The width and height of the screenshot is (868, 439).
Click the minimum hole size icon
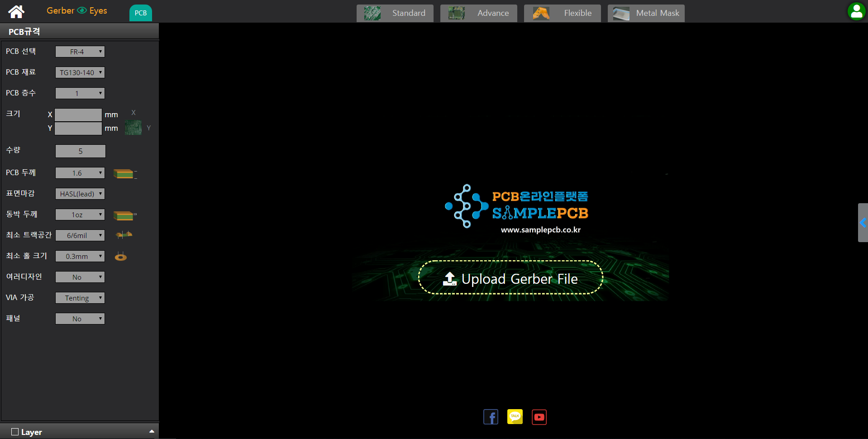121,257
